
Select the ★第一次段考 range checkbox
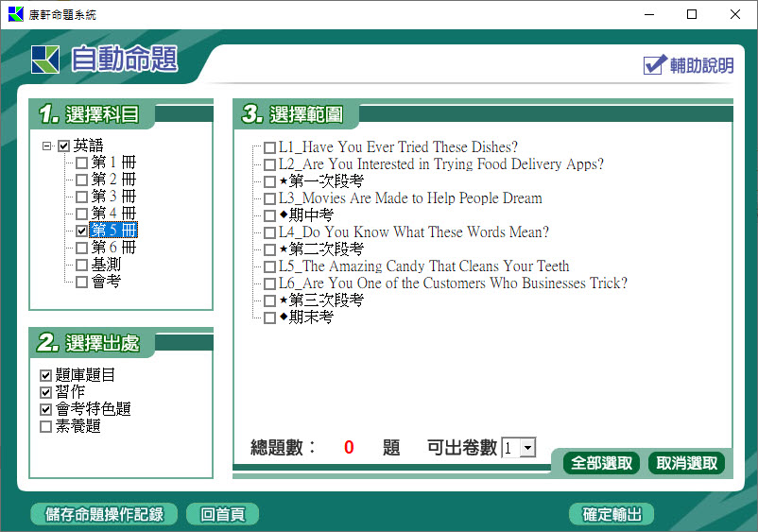270,181
